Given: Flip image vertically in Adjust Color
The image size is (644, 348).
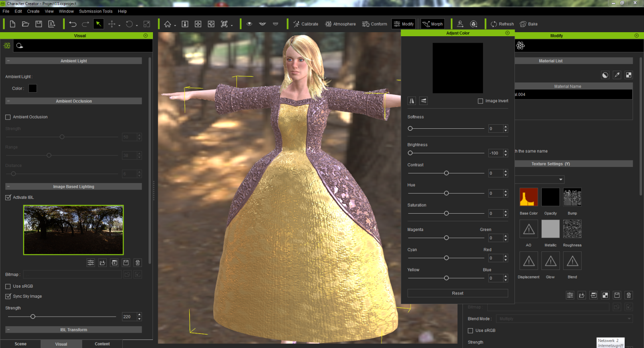Looking at the screenshot, I should click(423, 101).
